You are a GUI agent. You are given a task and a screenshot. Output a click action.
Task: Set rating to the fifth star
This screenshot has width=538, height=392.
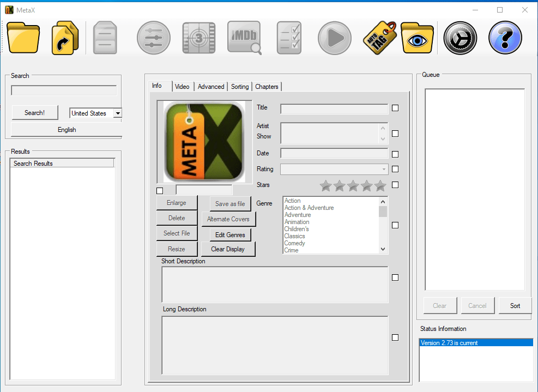click(x=380, y=186)
